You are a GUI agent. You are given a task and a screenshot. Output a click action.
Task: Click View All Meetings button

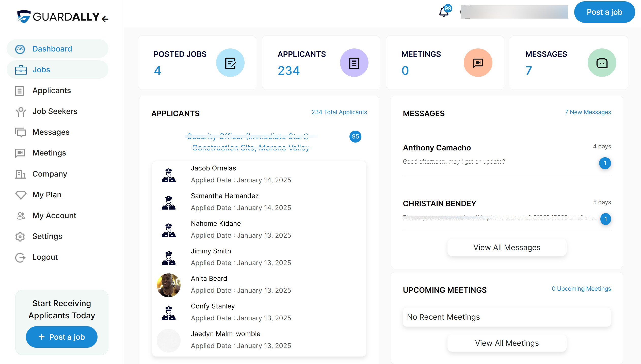click(x=507, y=343)
